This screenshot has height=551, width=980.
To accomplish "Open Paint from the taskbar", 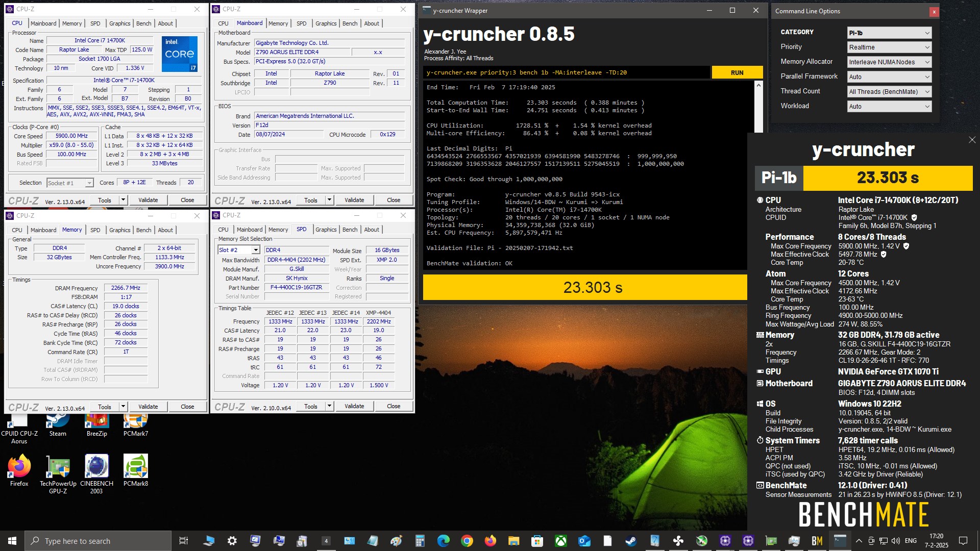I will point(396,541).
